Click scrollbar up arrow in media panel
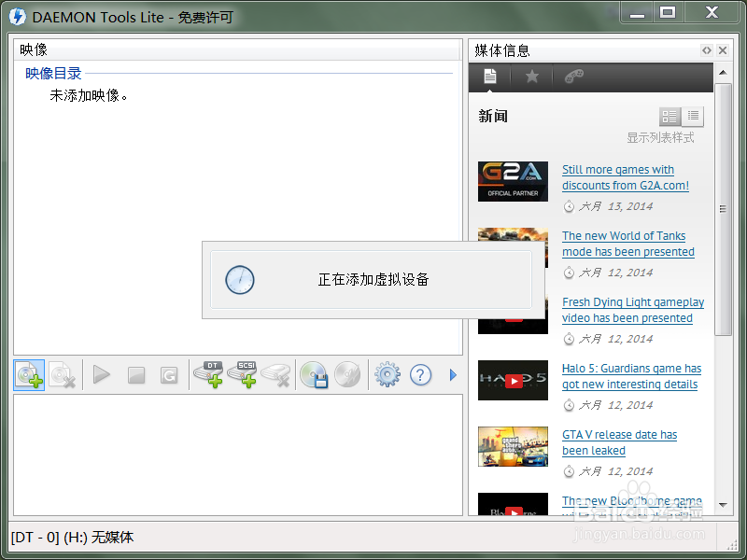This screenshot has height=560, width=747. click(x=723, y=73)
